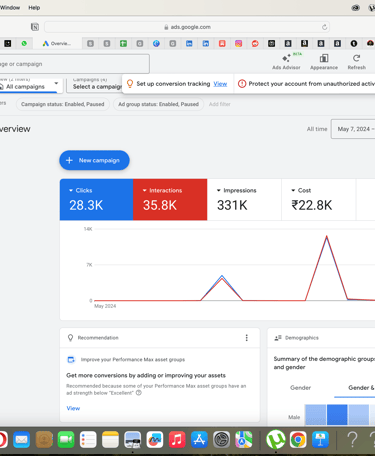Click the lightbulb icon beside conversion tracking
The width and height of the screenshot is (375, 456).
(x=130, y=83)
